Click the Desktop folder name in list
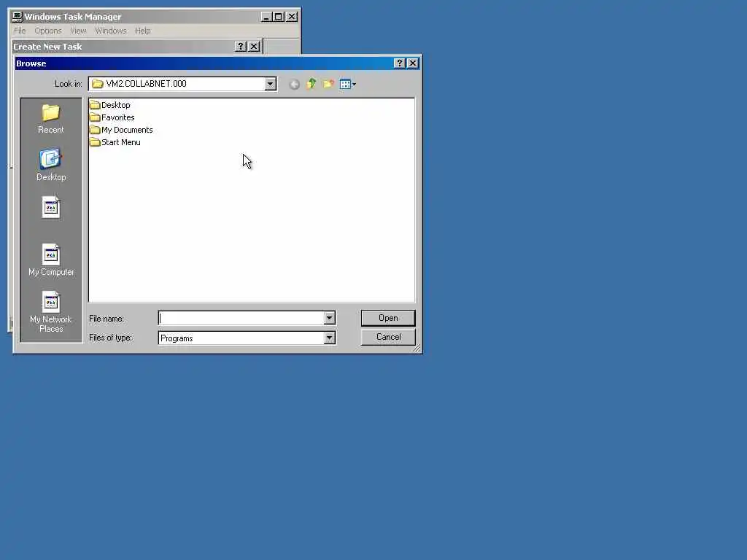The height and width of the screenshot is (560, 747). tap(115, 105)
